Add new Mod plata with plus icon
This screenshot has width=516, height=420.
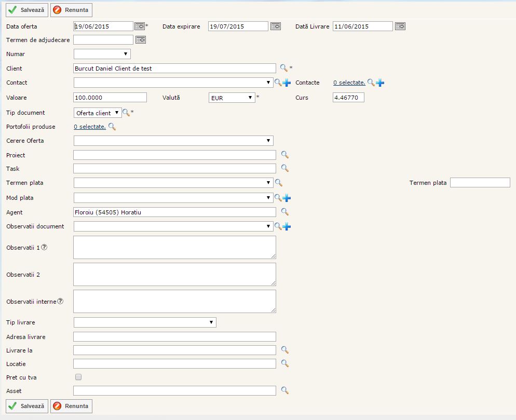287,198
